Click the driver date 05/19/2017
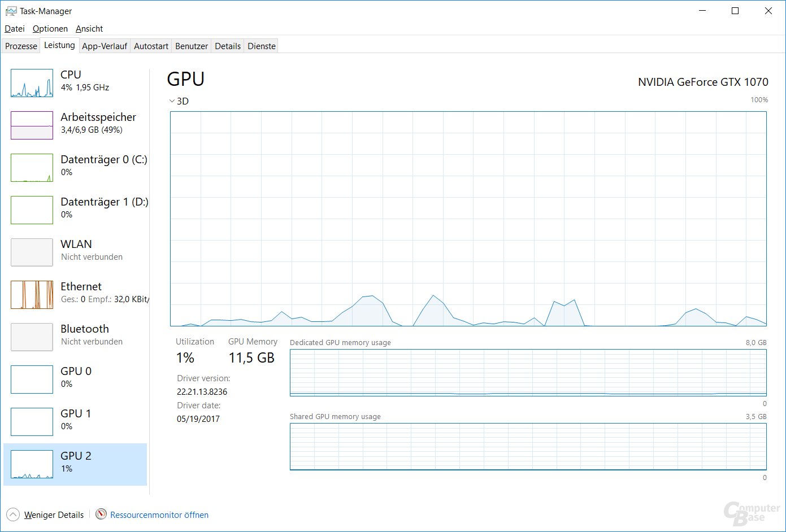 198,419
